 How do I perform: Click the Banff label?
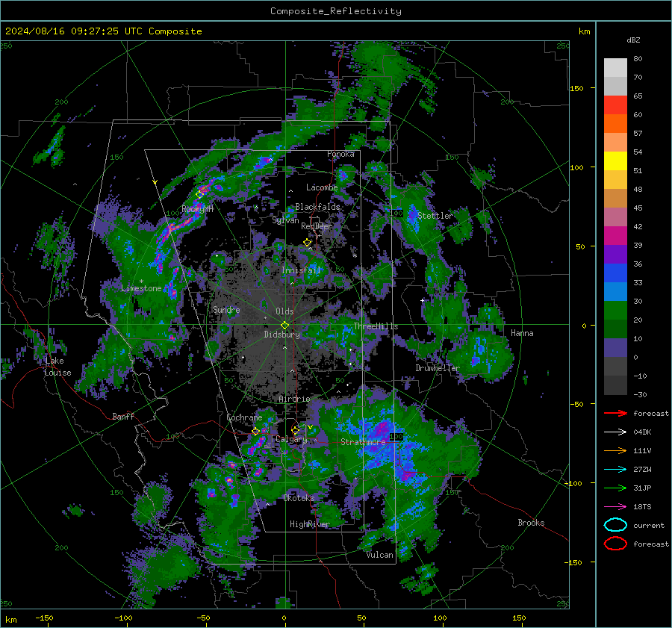pyautogui.click(x=123, y=417)
